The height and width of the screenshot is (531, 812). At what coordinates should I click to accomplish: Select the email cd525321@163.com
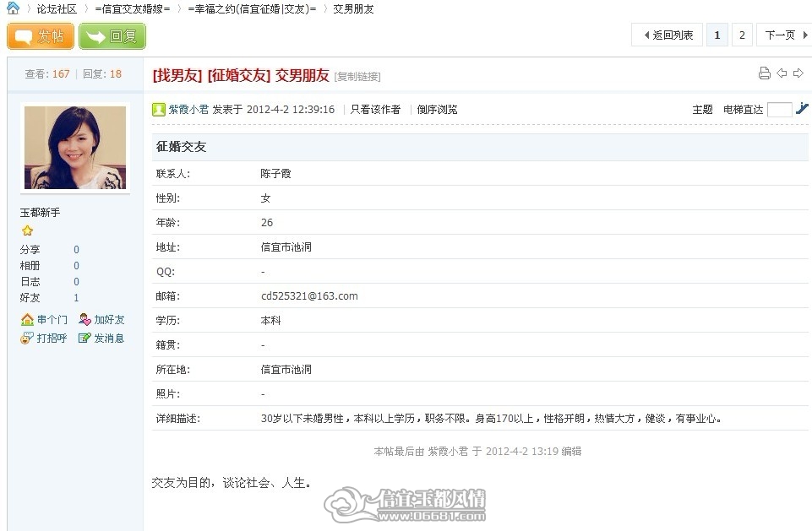tap(309, 296)
